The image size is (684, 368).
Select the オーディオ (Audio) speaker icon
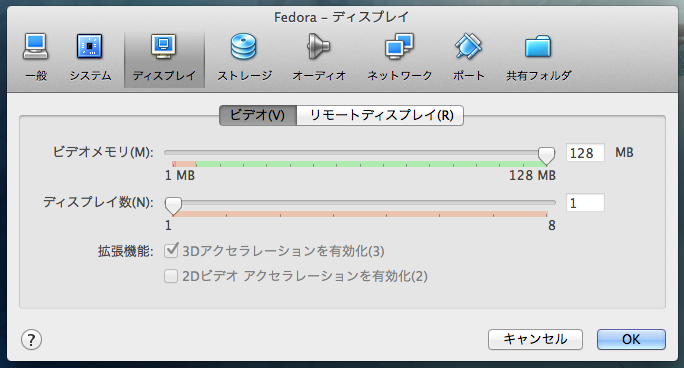point(318,47)
